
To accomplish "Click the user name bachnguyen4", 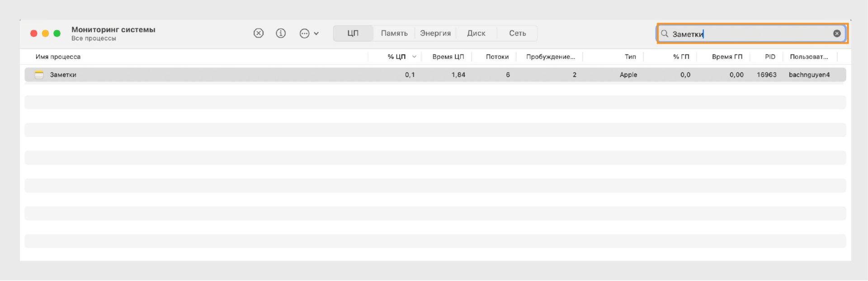I will click(x=809, y=75).
